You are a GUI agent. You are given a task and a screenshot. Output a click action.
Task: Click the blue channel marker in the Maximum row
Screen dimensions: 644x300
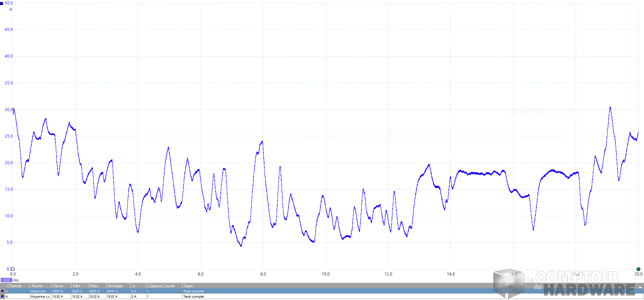click(x=2, y=291)
